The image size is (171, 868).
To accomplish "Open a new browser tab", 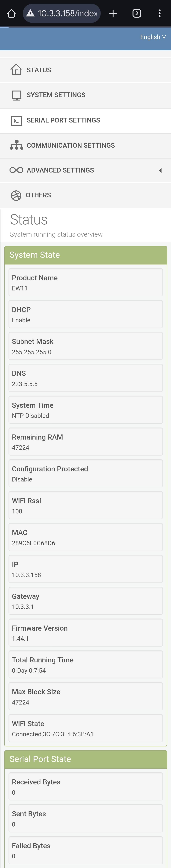I will coord(113,13).
